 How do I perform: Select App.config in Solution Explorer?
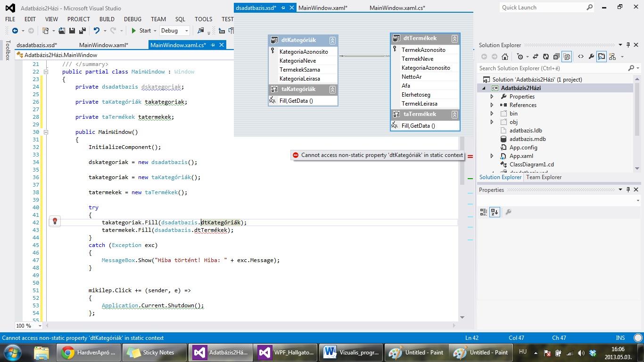523,148
